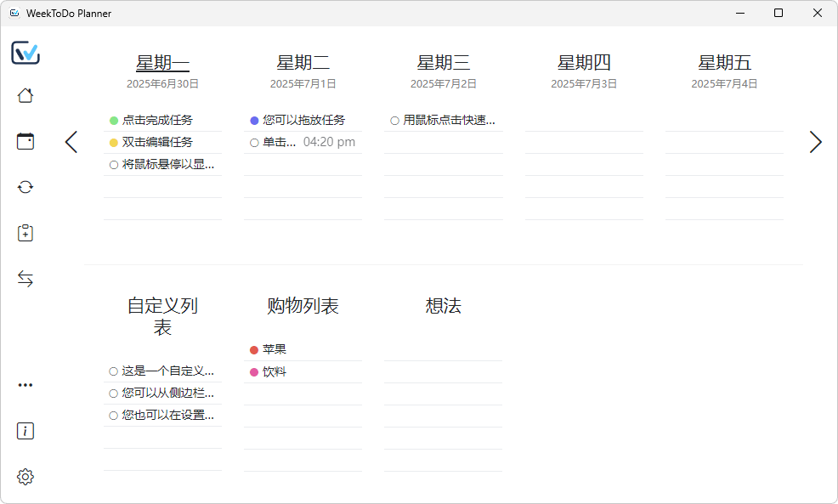Open the calendar icon in sidebar
838x504 pixels.
click(25, 141)
